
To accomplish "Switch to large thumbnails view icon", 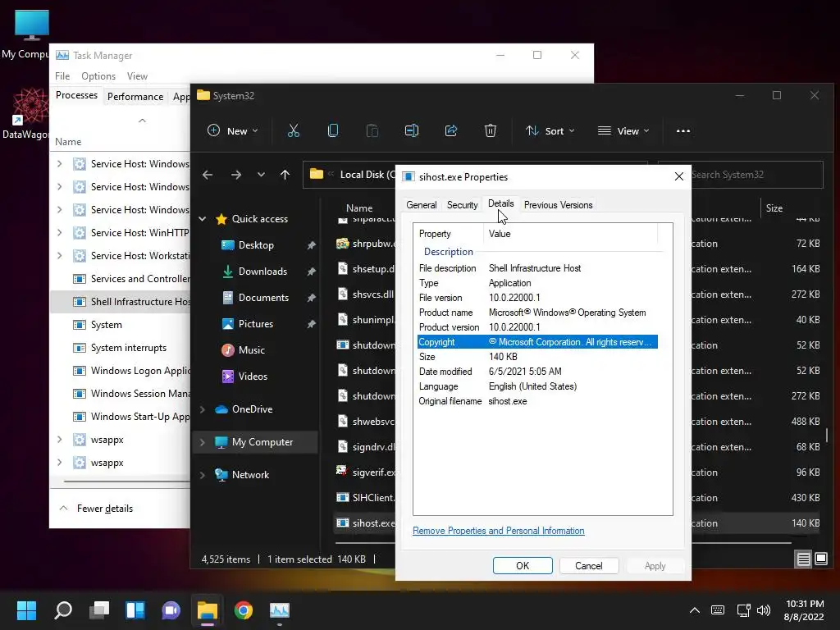I will (x=821, y=559).
